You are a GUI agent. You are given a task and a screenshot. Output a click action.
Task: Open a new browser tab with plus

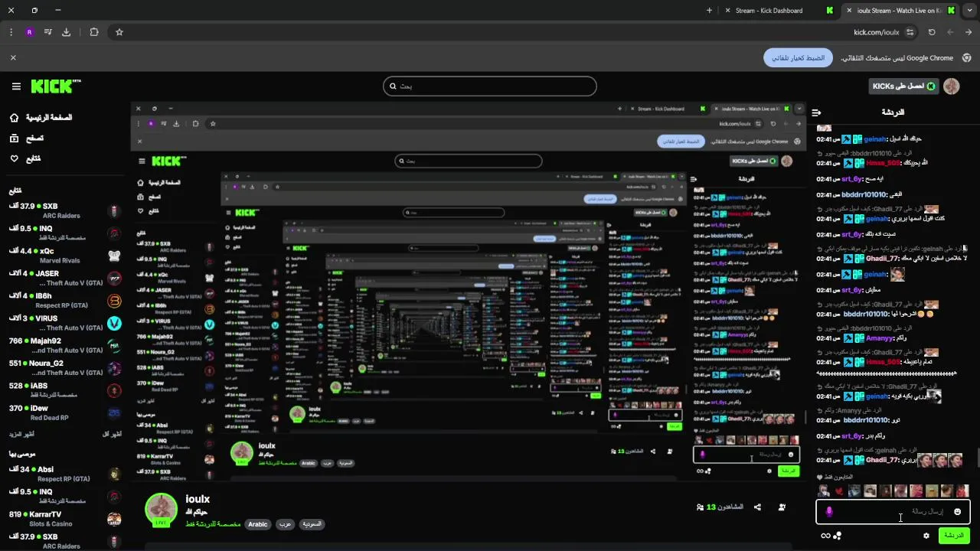point(709,11)
